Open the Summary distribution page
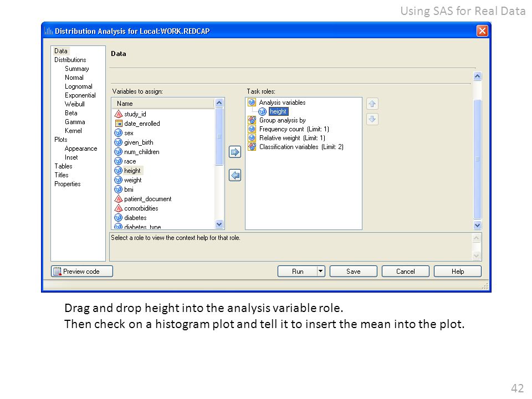 tap(77, 69)
